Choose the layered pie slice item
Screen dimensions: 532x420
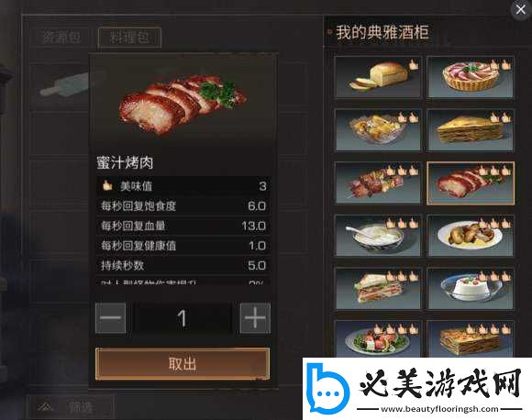point(471,130)
